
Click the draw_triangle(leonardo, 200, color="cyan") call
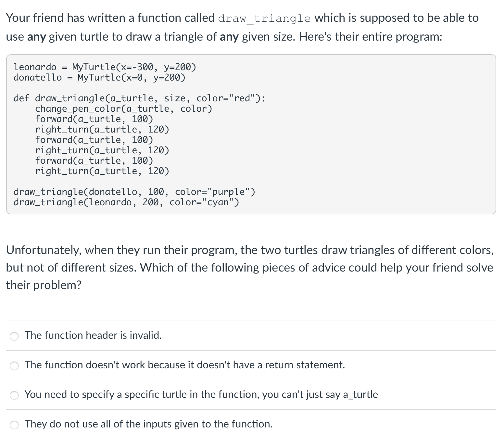126,202
